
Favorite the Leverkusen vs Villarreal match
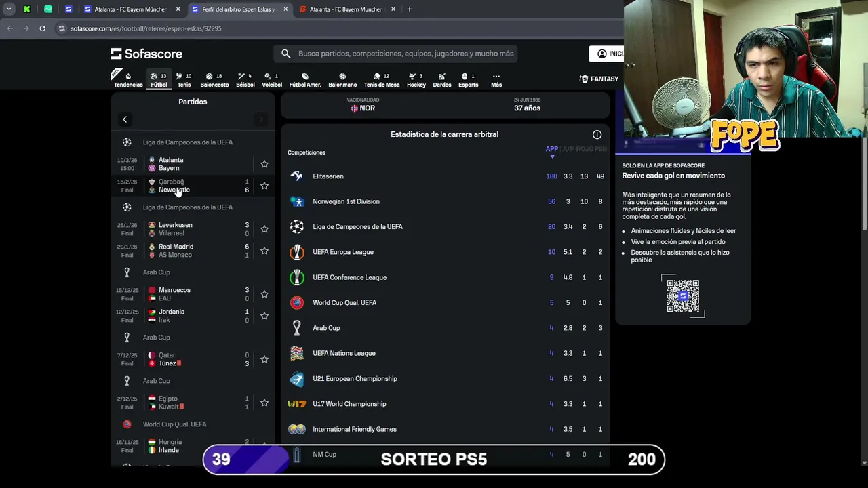(x=264, y=229)
